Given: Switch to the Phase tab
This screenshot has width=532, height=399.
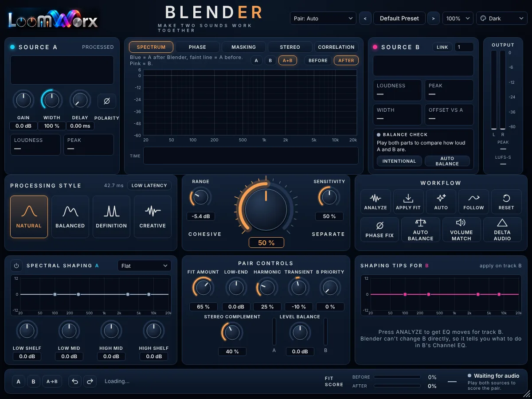Looking at the screenshot, I should 197,47.
